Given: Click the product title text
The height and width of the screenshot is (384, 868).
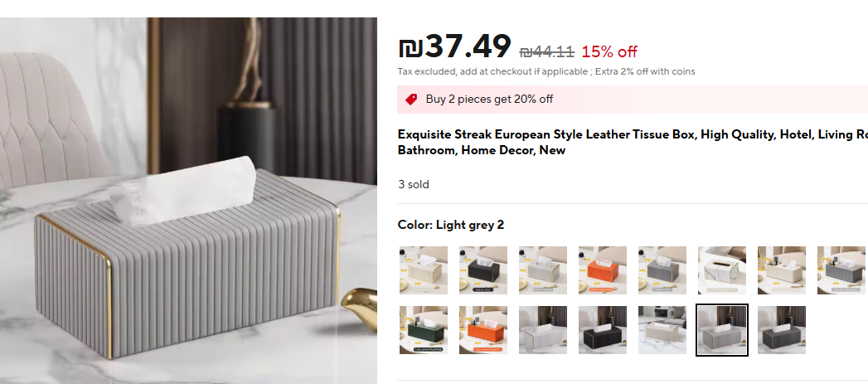Looking at the screenshot, I should coord(633,143).
